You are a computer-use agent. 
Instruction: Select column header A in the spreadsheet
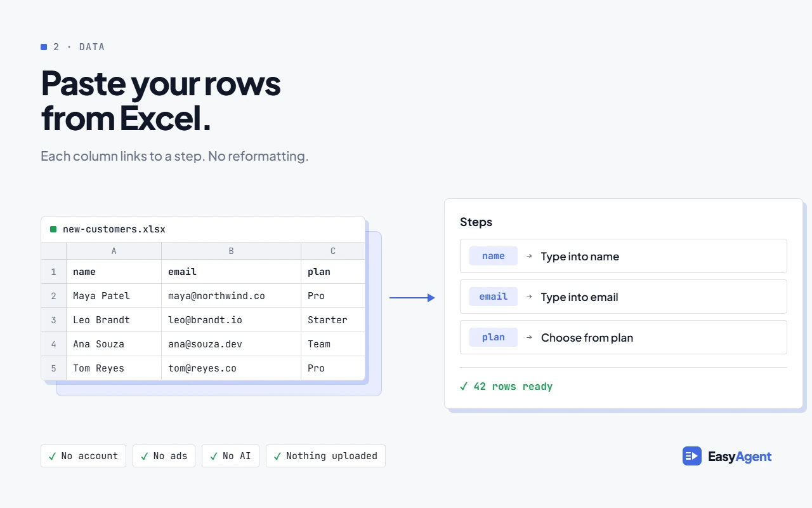point(114,251)
